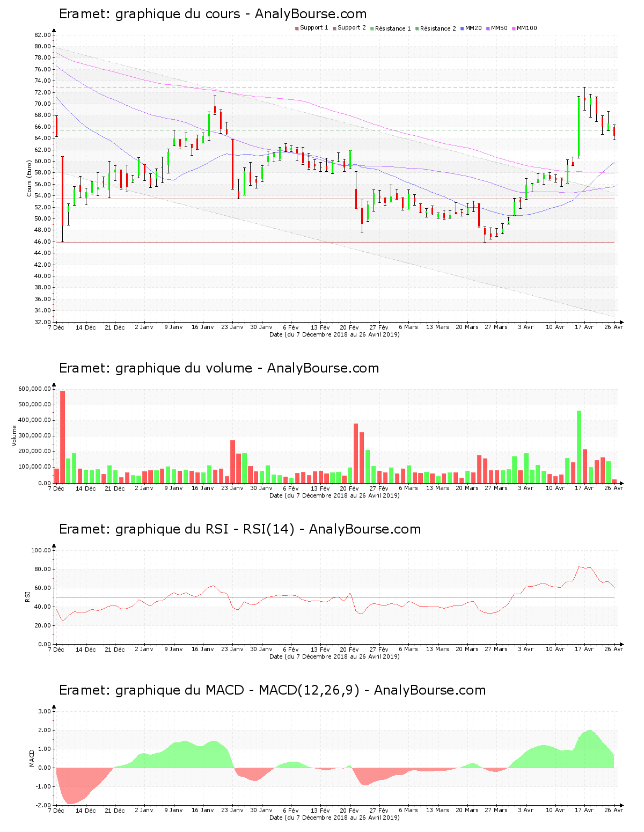Click the 'Cours (Euro)' vertical axis label
Screen dimensions: 644x832
point(29,178)
